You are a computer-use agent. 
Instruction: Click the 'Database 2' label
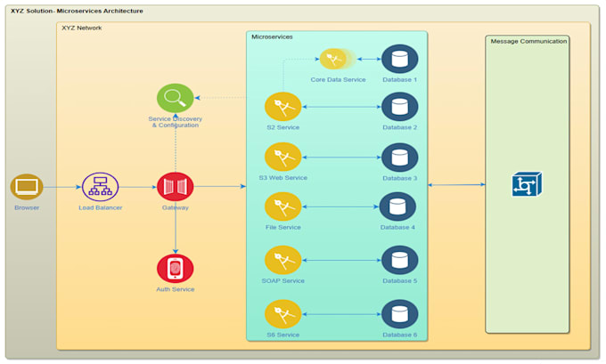399,127
